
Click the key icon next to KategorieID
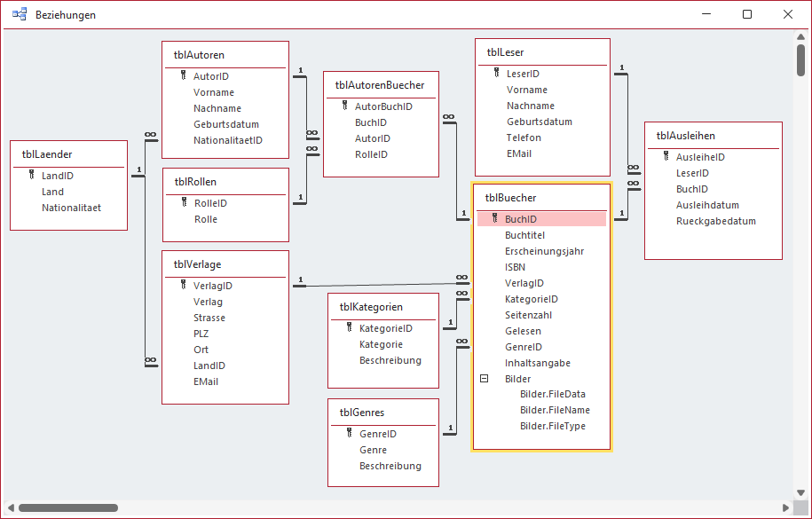[x=350, y=328]
